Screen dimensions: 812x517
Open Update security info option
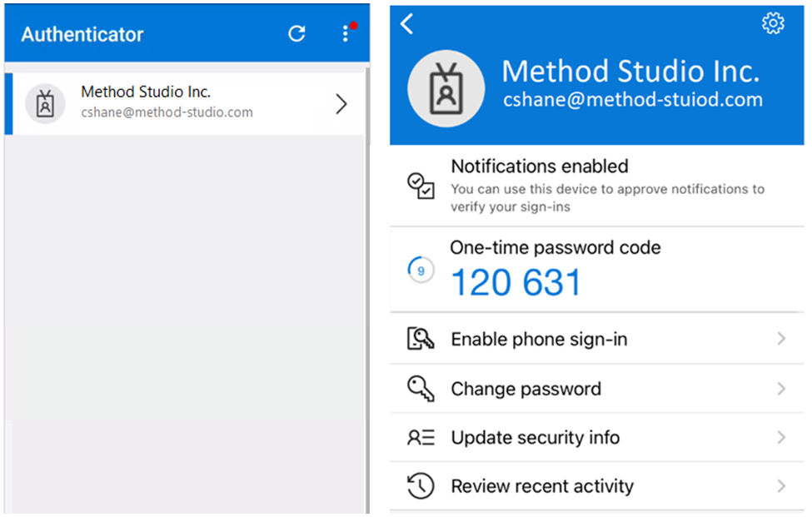(596, 438)
